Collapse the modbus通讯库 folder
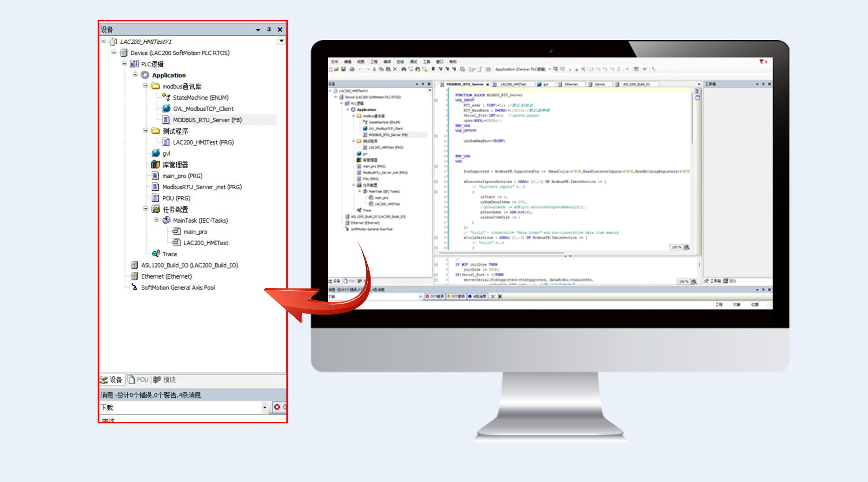Image resolution: width=868 pixels, height=482 pixels. point(146,86)
